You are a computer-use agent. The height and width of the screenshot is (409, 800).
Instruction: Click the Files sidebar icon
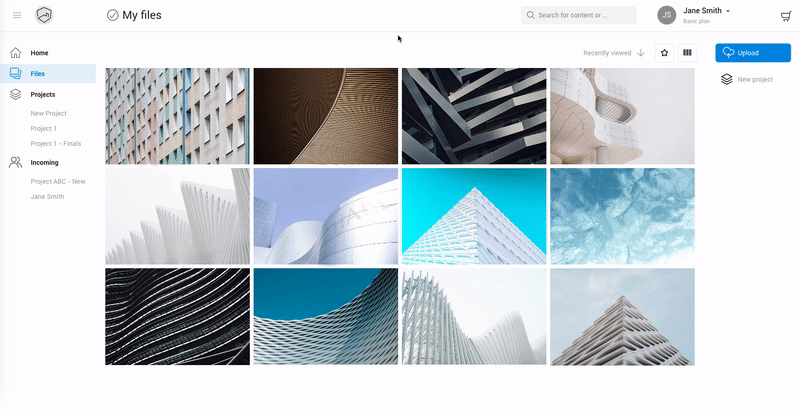(x=16, y=73)
